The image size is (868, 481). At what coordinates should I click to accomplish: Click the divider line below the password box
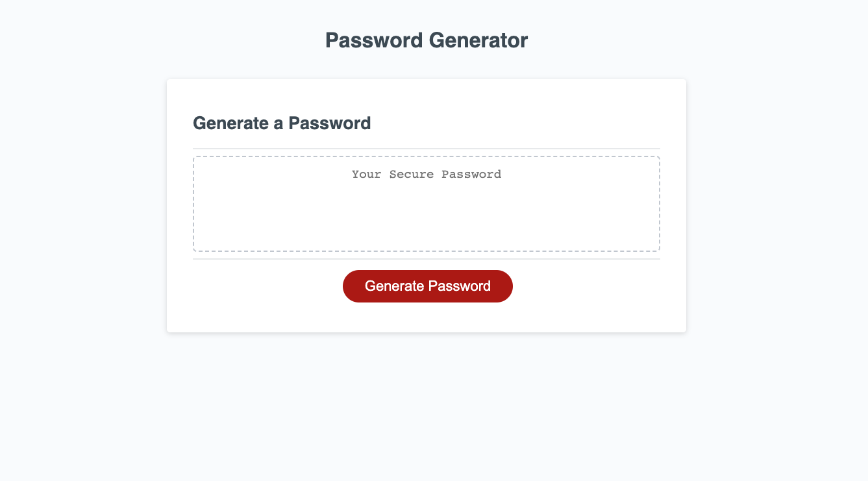click(x=426, y=258)
